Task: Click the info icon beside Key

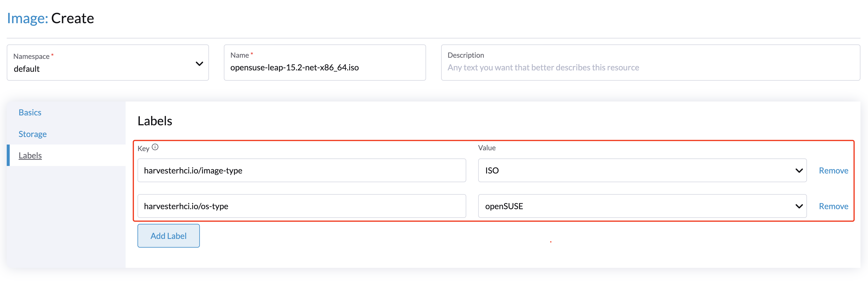Action: [155, 147]
